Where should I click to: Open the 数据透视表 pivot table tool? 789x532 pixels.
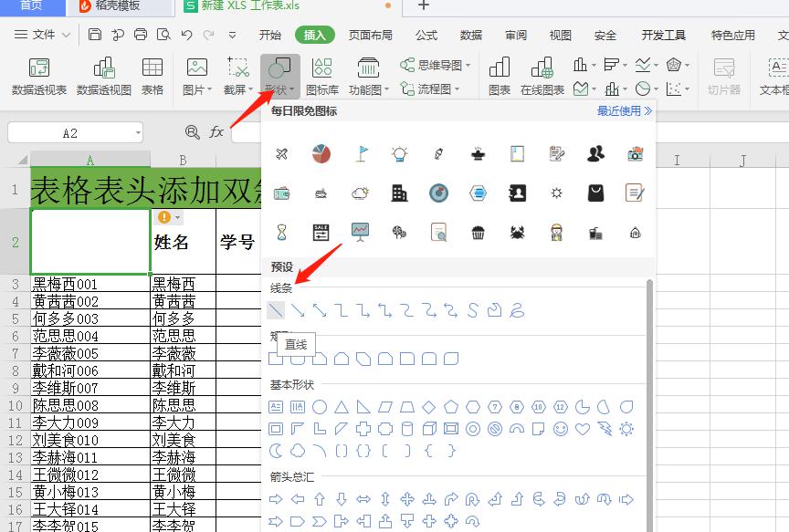pos(39,76)
